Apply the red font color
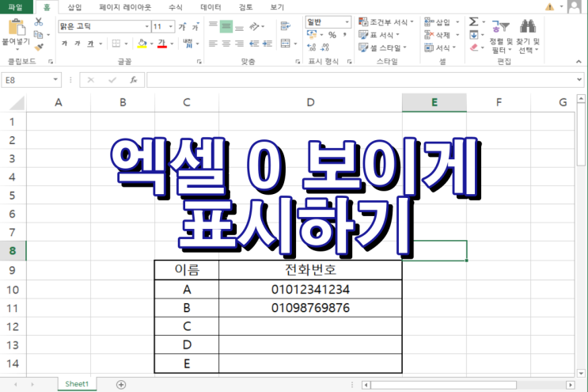The width and height of the screenshot is (588, 392). 162,44
